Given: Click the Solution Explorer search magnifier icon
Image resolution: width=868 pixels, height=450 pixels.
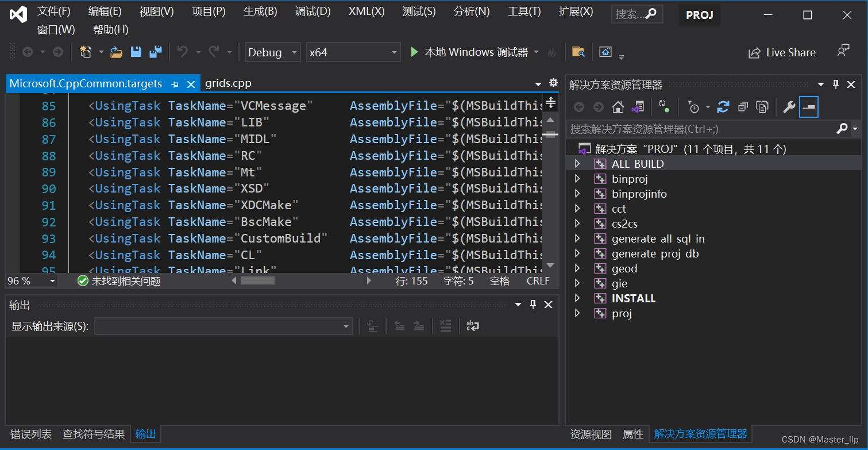Looking at the screenshot, I should click(842, 129).
